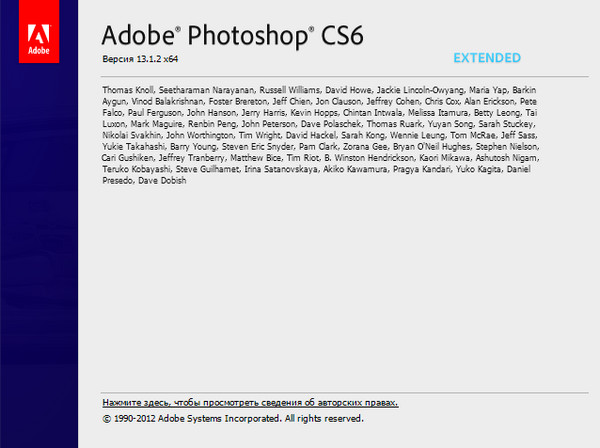600x448 pixels.
Task: Click Dave Dobish at the credits end
Action: tap(162, 181)
